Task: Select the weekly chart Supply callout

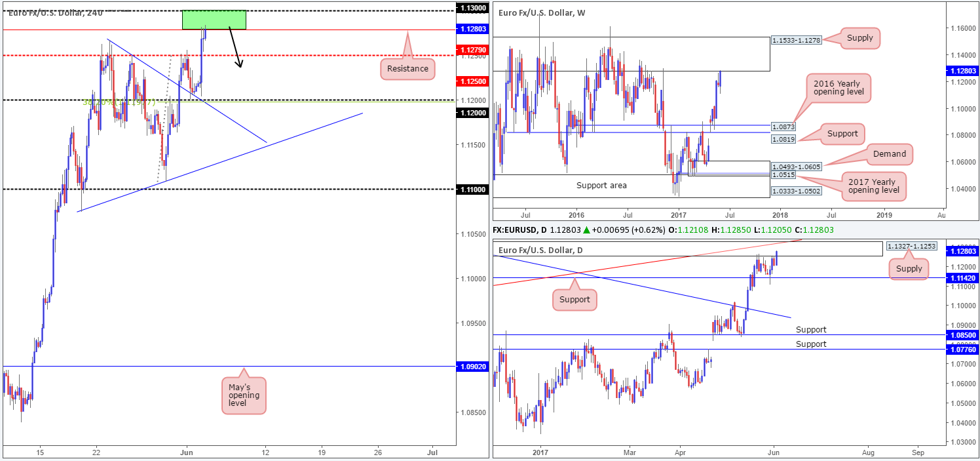Action: click(x=859, y=38)
